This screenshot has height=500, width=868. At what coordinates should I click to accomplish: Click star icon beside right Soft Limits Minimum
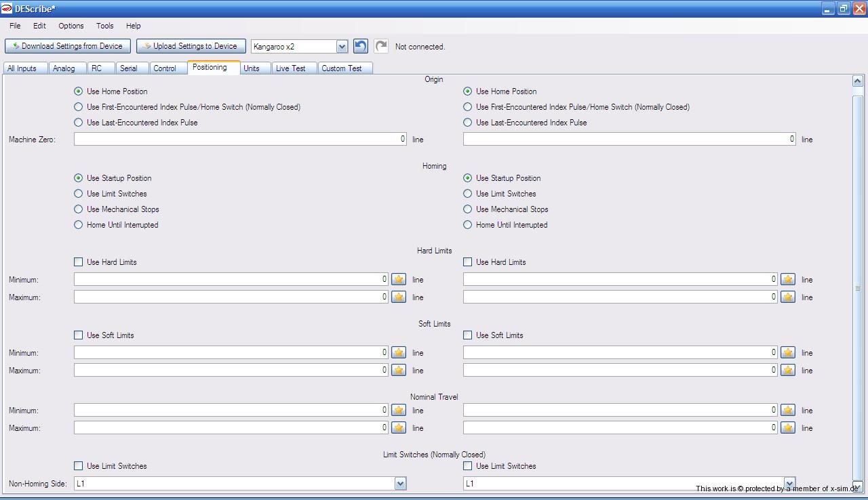[787, 352]
